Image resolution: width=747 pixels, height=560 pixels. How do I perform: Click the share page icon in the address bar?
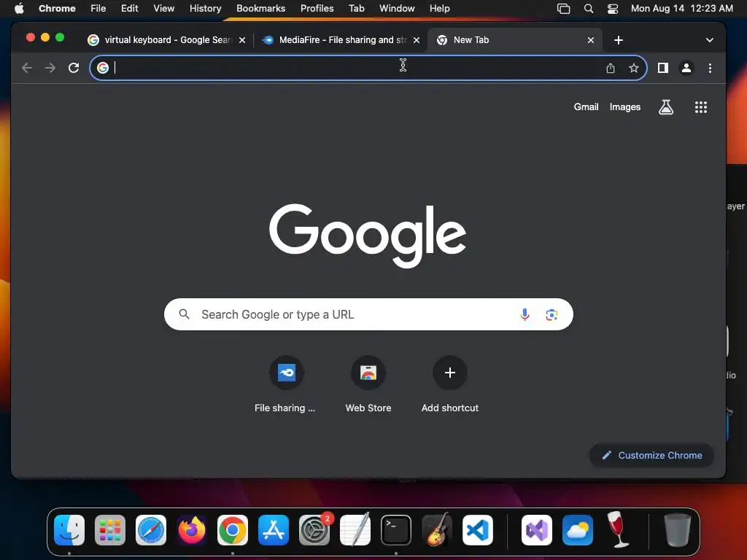(x=611, y=68)
